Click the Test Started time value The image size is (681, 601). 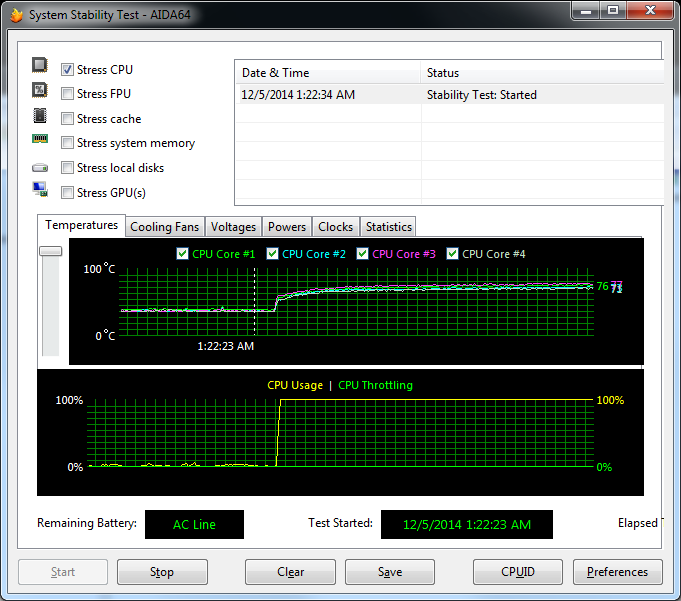point(466,524)
